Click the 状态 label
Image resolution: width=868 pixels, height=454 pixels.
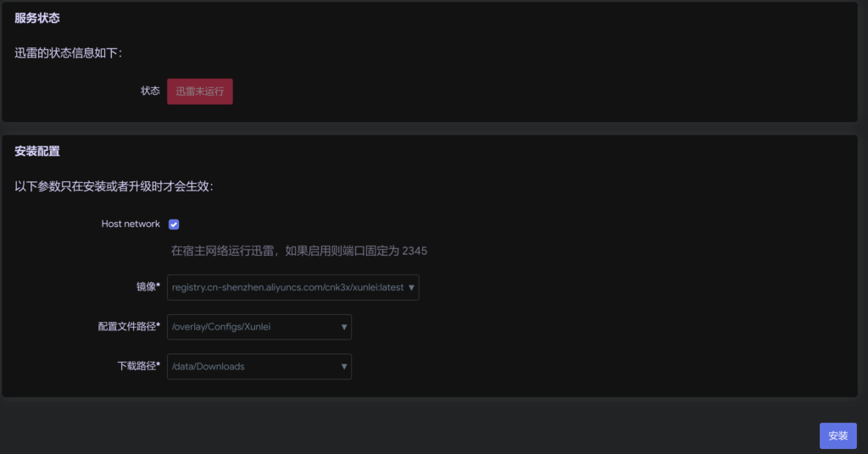click(150, 91)
